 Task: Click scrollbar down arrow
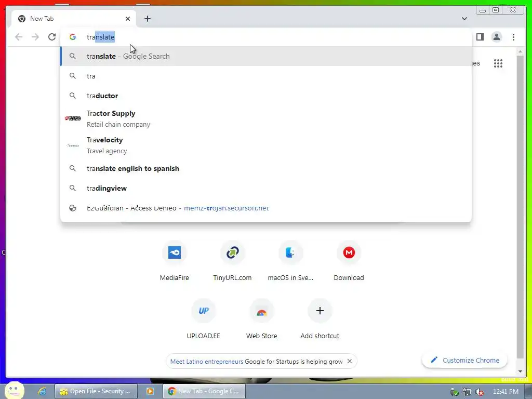[x=520, y=371]
